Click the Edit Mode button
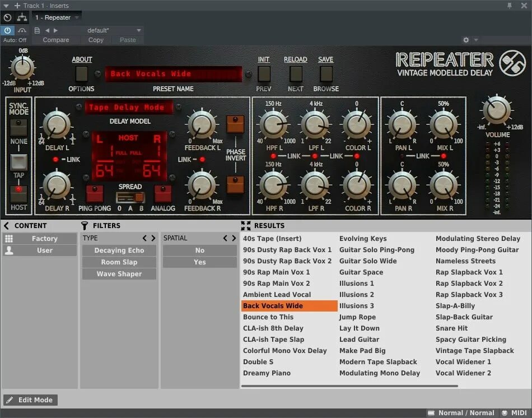Screen dimensions: 532x418 pos(31,400)
